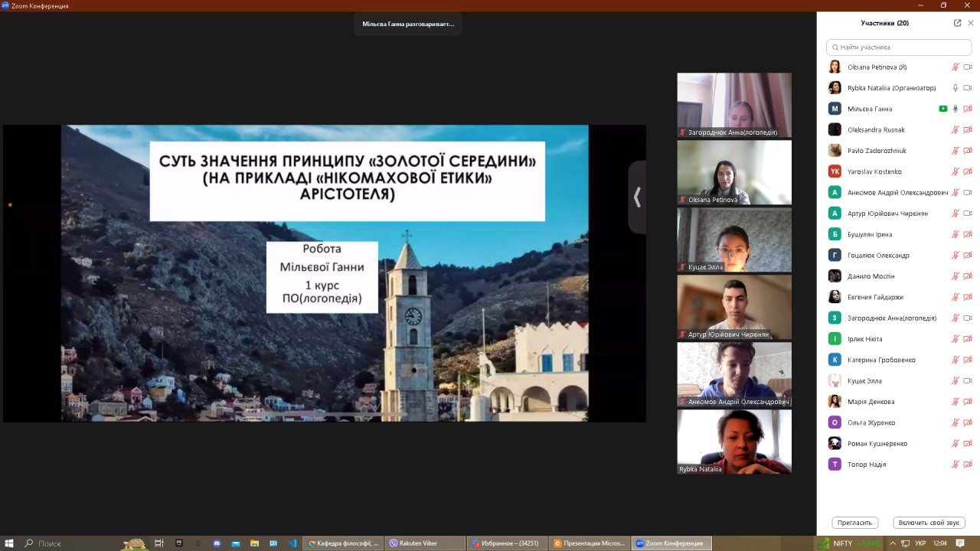Toggle the microphone for Мільєва Ганна
The height and width of the screenshot is (551, 980).
[x=955, y=109]
